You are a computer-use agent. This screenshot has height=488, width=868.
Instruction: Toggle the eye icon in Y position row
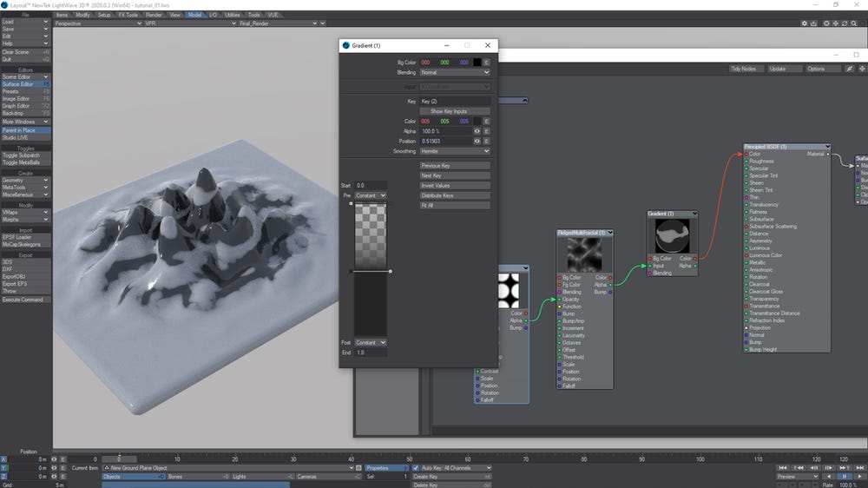click(54, 467)
